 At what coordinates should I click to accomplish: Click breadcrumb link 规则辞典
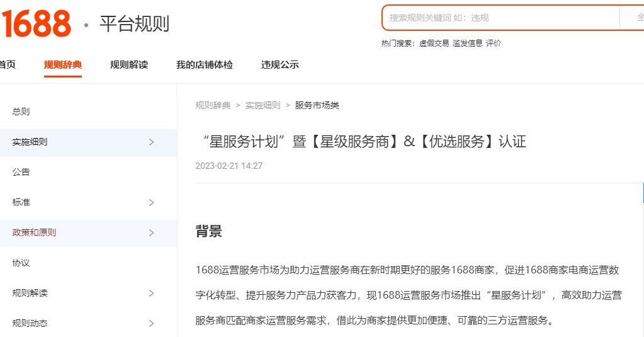213,105
